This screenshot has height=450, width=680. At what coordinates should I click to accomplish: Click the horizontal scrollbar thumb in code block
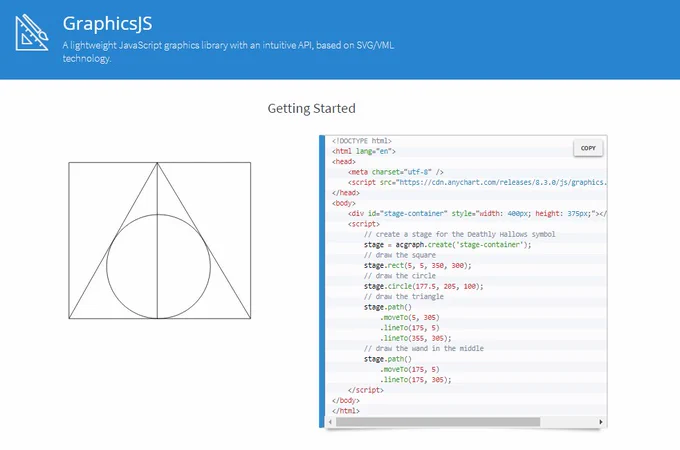point(438,422)
